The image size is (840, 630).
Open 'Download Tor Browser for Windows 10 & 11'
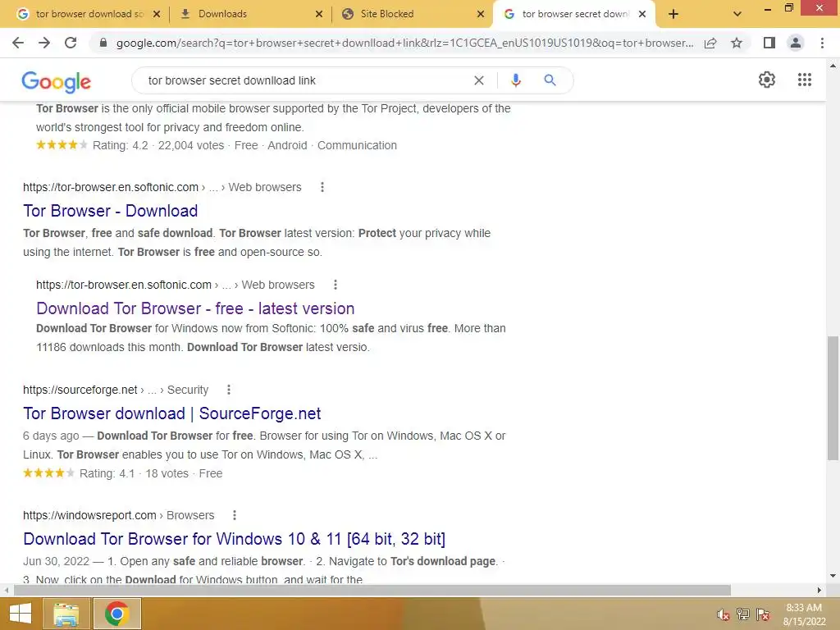pos(234,538)
